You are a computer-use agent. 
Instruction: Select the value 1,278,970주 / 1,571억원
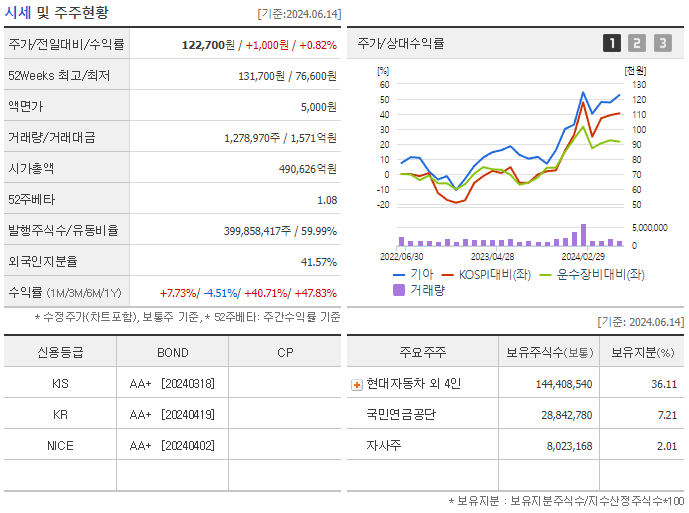point(280,138)
